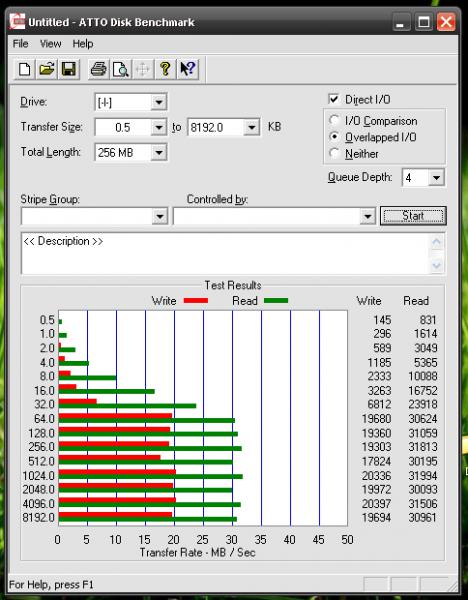Expand the Controlled by dropdown
The width and height of the screenshot is (468, 600).
(367, 217)
